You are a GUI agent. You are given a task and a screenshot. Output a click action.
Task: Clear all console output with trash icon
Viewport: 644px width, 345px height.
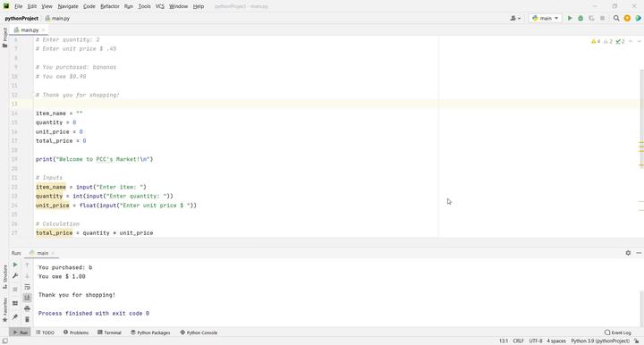(27, 319)
